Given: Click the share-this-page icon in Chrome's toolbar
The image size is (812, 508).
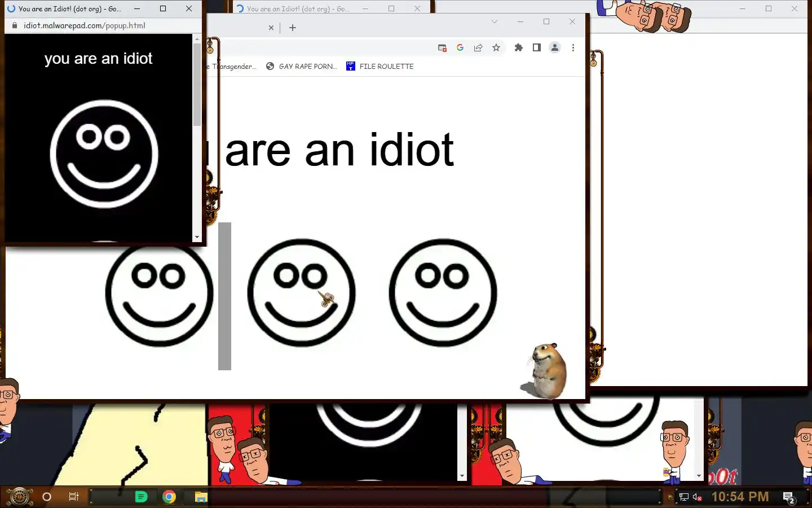Looking at the screenshot, I should tap(478, 48).
